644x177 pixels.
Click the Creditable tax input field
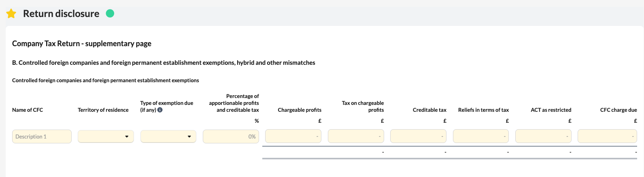(x=418, y=136)
